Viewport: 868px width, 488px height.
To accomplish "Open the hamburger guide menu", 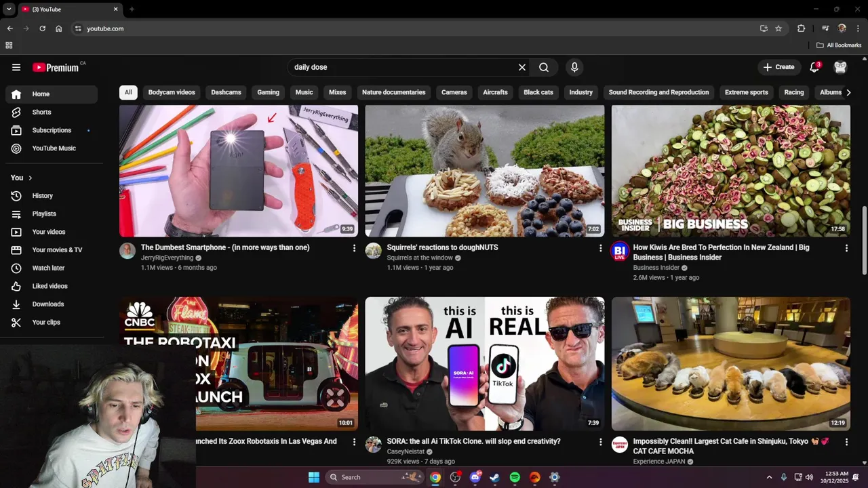I will click(16, 67).
